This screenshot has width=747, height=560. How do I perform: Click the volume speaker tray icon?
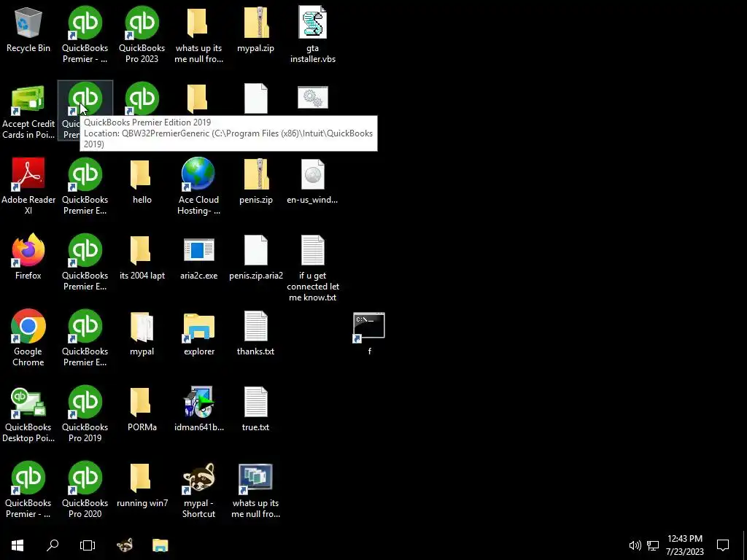635,545
